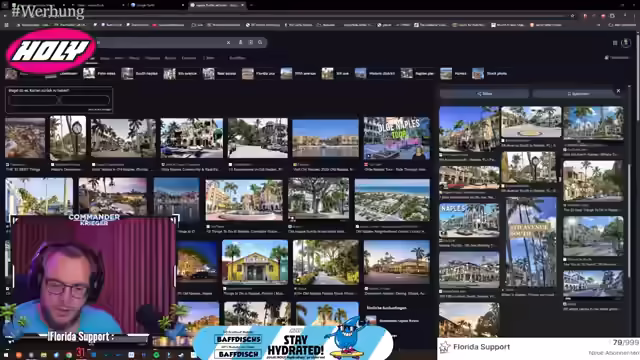Open a new browser tab
The width and height of the screenshot is (640, 360).
coord(251,5)
